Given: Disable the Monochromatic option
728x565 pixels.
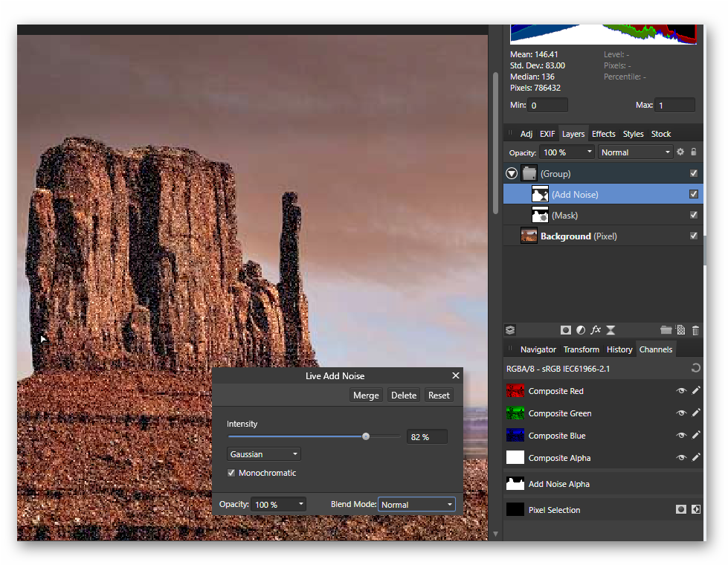Looking at the screenshot, I should [x=231, y=473].
